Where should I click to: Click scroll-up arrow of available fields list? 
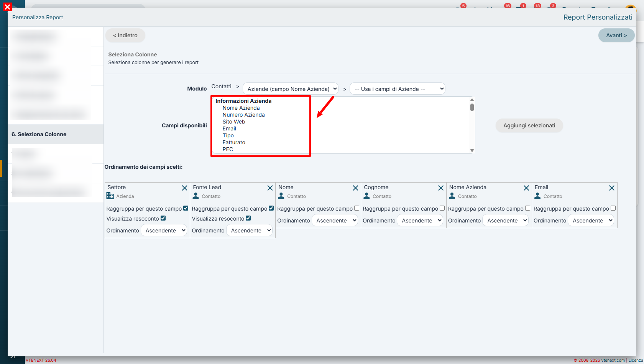(472, 100)
